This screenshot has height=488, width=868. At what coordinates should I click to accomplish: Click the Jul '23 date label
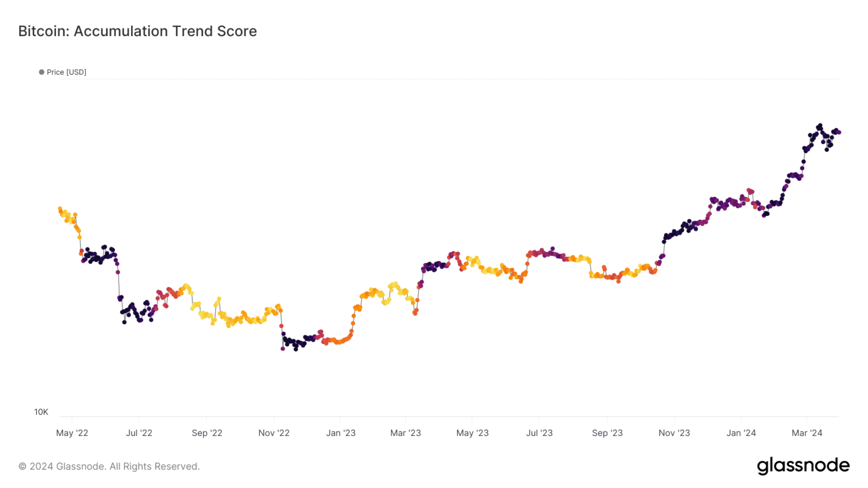click(540, 433)
